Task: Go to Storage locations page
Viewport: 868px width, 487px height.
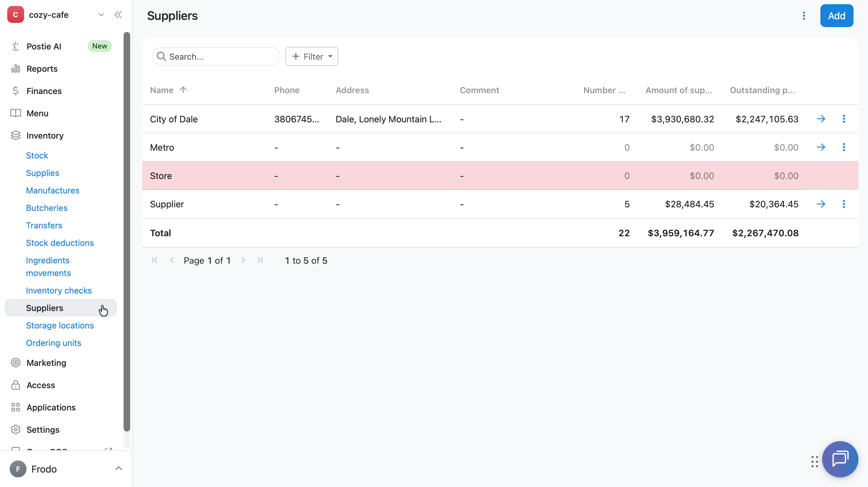Action: pos(60,325)
